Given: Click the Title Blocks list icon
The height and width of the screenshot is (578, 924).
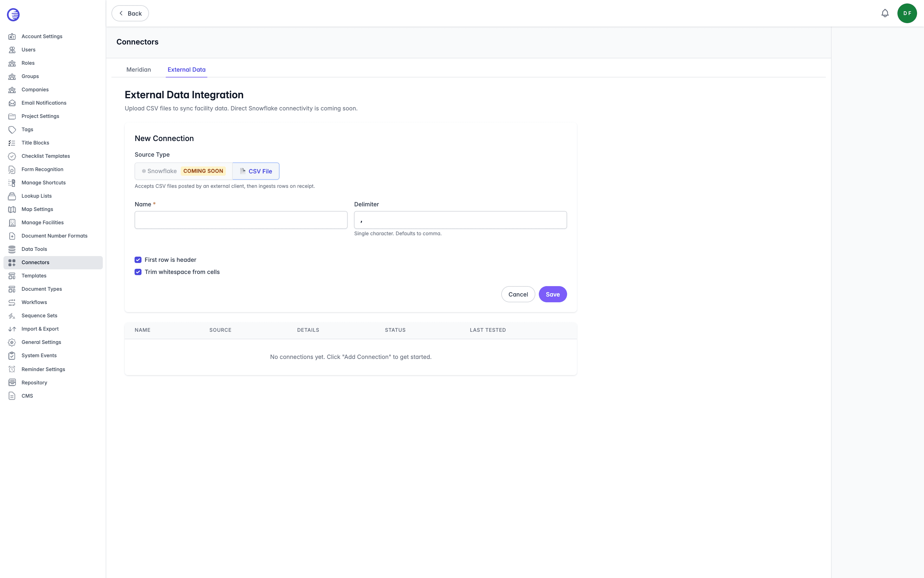Looking at the screenshot, I should (12, 143).
